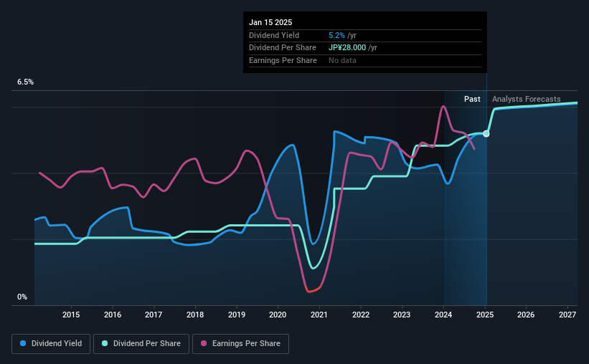Select the 2025 x-axis label
The width and height of the screenshot is (589, 364).
pos(485,315)
